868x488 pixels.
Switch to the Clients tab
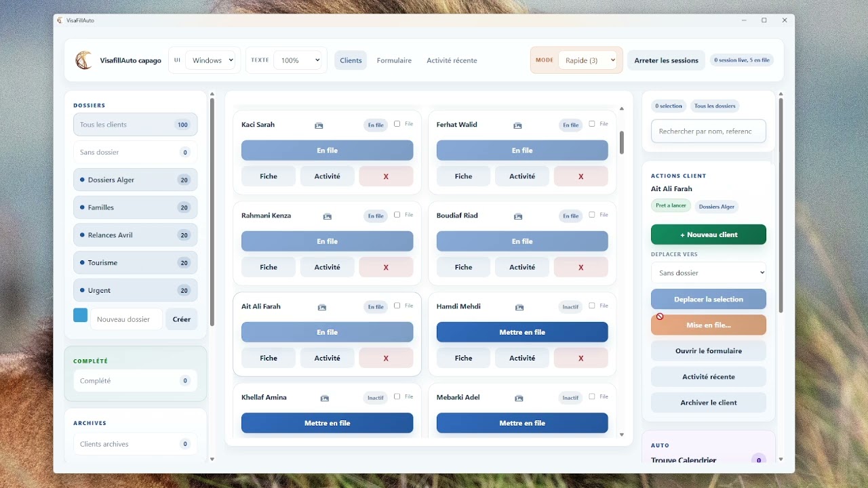(x=351, y=60)
